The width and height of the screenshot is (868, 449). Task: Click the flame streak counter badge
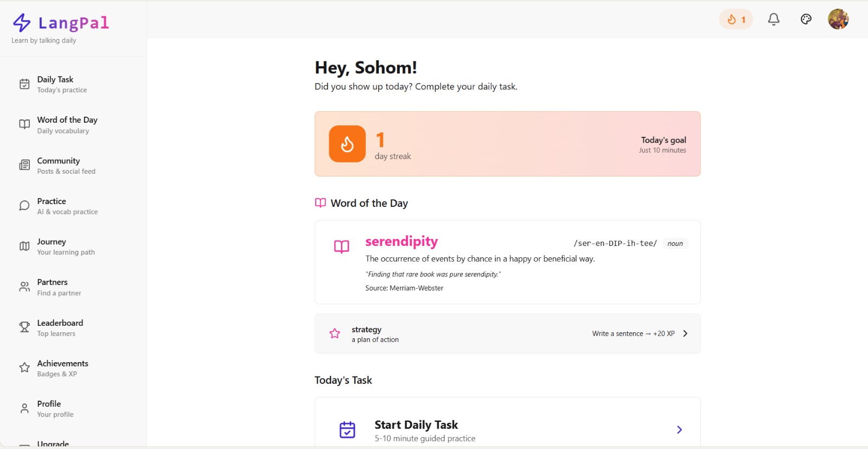(x=736, y=19)
